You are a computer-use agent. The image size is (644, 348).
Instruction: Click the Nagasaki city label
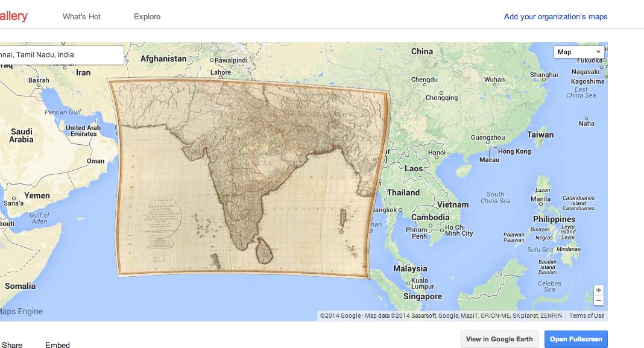pos(586,72)
